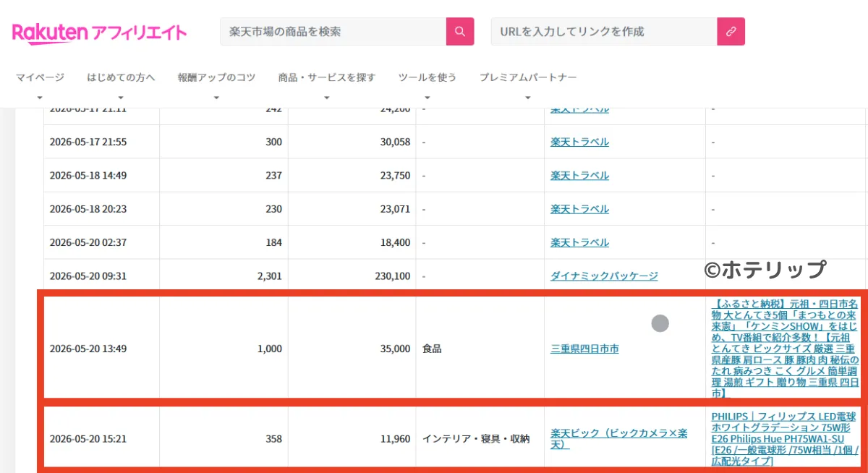
Task: Select the amount 35,000
Action: 395,349
